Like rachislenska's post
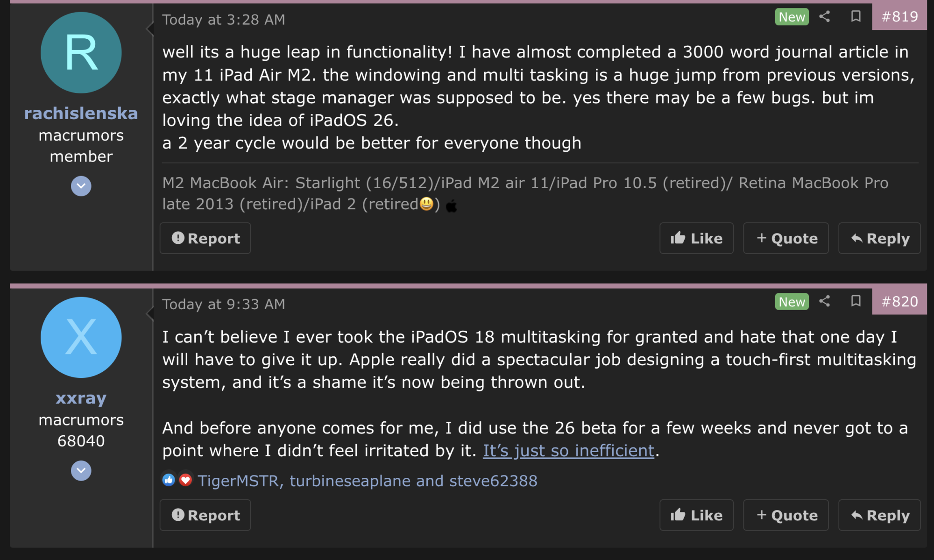Screen dimensions: 934x560 tap(696, 238)
